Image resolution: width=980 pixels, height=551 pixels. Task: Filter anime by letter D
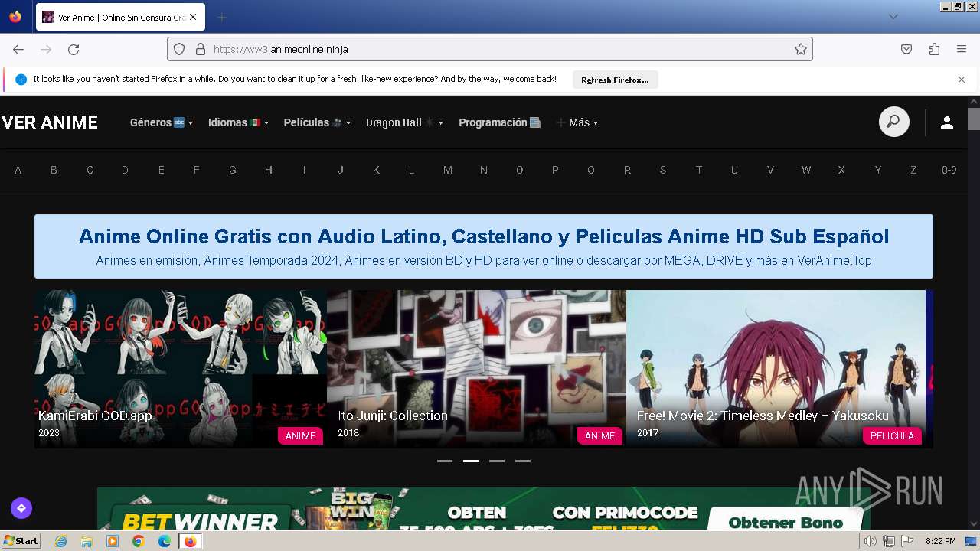click(125, 170)
